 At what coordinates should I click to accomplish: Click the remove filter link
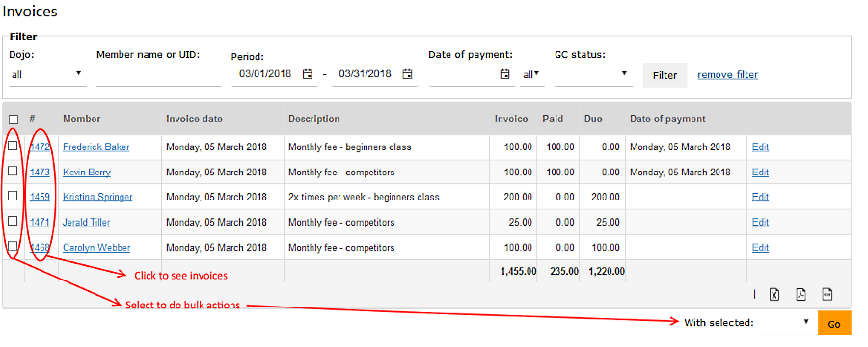[727, 75]
